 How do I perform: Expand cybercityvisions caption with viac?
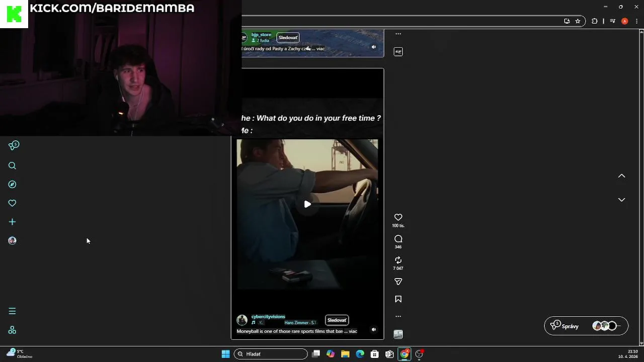[x=353, y=331]
